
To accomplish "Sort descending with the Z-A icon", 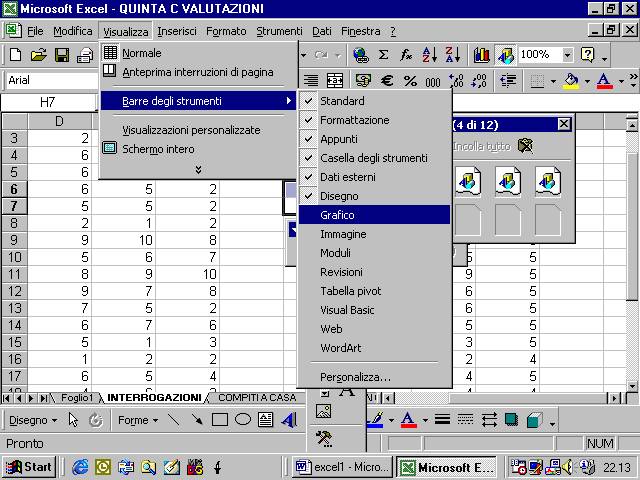I will pyautogui.click(x=453, y=55).
